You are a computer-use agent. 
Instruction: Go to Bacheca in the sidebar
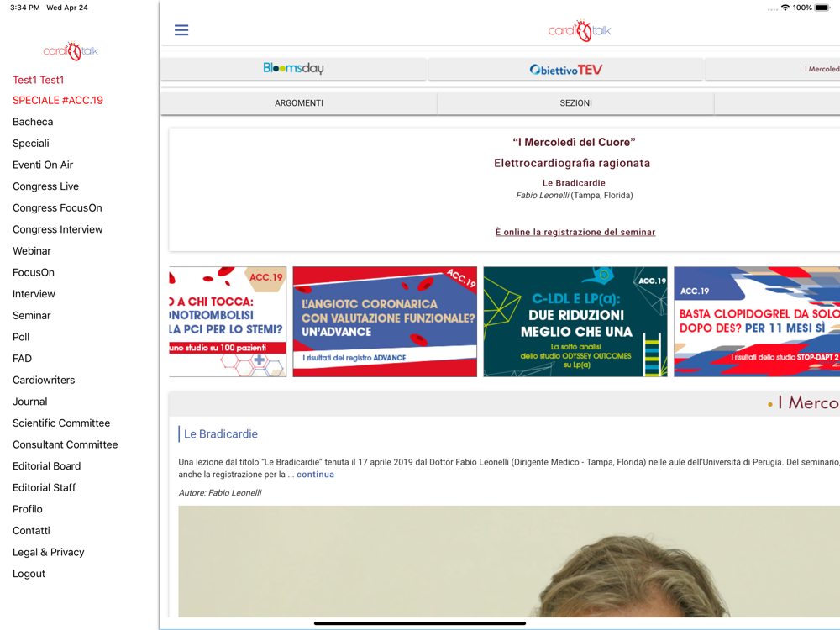point(33,122)
